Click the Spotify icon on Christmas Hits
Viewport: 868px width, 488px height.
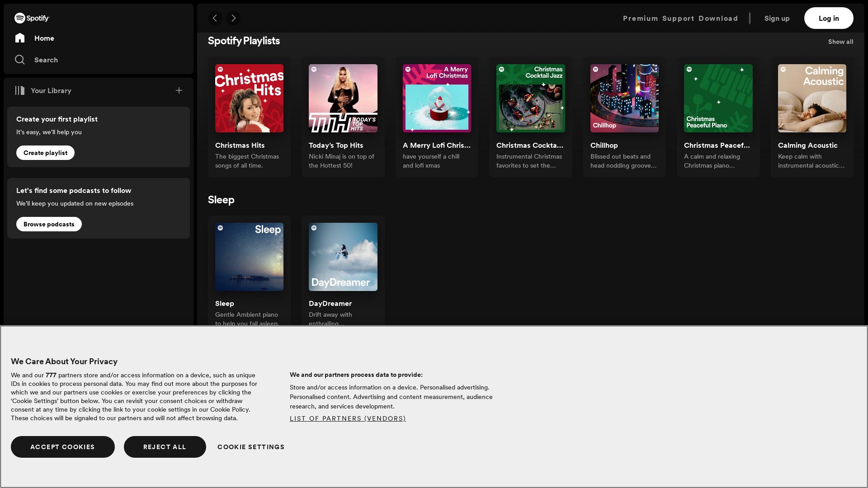point(221,70)
